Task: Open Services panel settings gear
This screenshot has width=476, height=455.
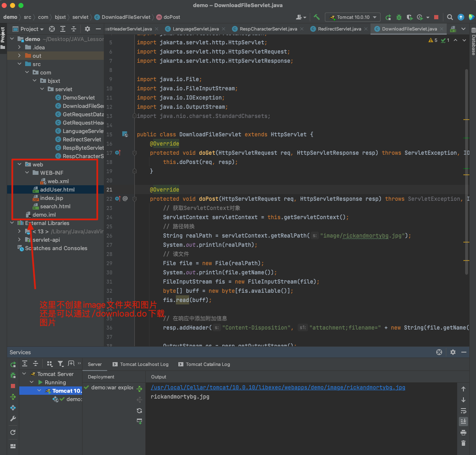Action: click(x=453, y=352)
